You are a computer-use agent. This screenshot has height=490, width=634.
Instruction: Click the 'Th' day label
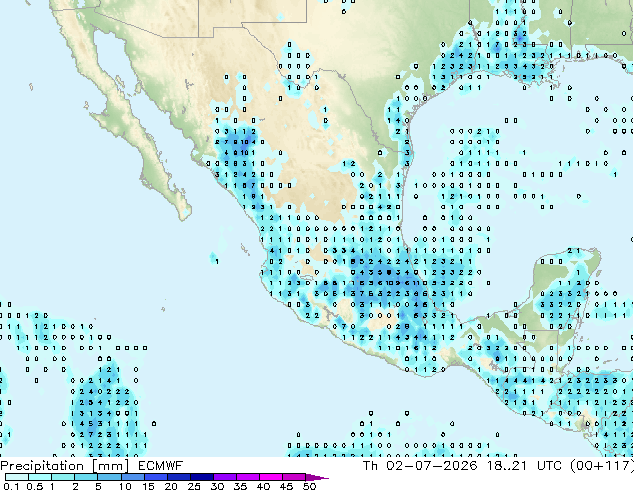[370, 466]
